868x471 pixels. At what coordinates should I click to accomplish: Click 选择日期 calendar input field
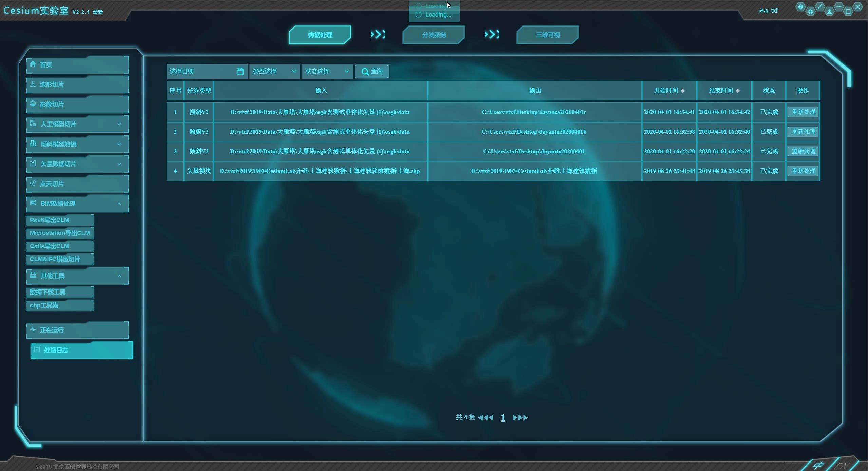(x=206, y=71)
